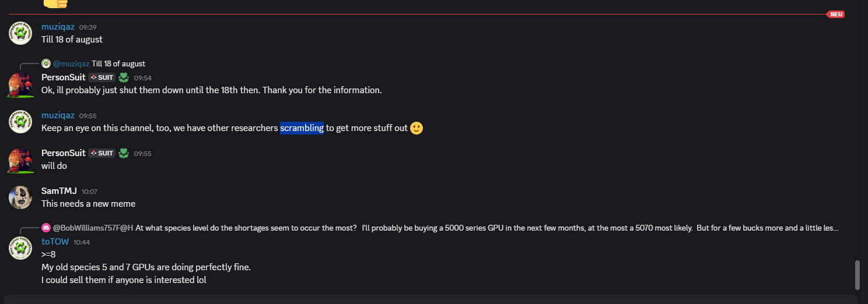Click the muziqaz username on the 09:55 message
Image resolution: width=868 pixels, height=304 pixels.
tap(58, 115)
